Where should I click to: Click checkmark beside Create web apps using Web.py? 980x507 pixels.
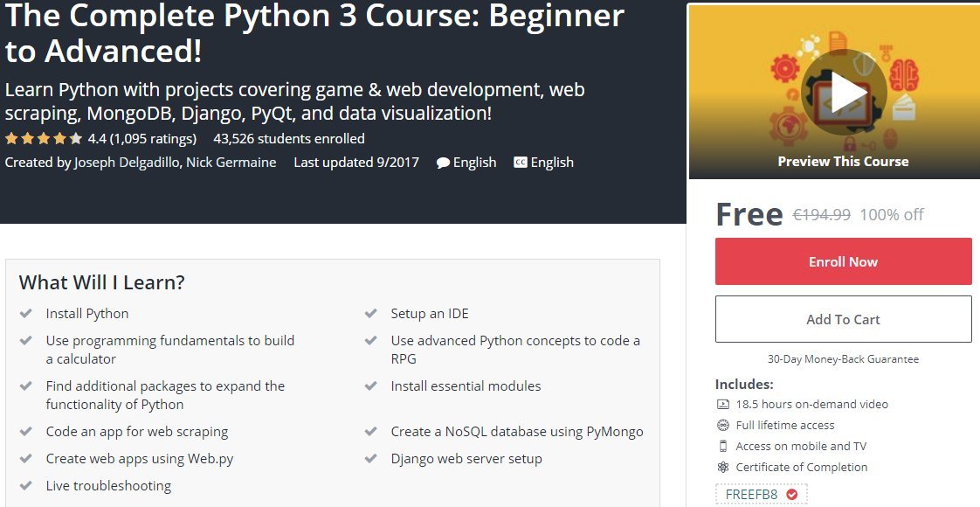[25, 458]
